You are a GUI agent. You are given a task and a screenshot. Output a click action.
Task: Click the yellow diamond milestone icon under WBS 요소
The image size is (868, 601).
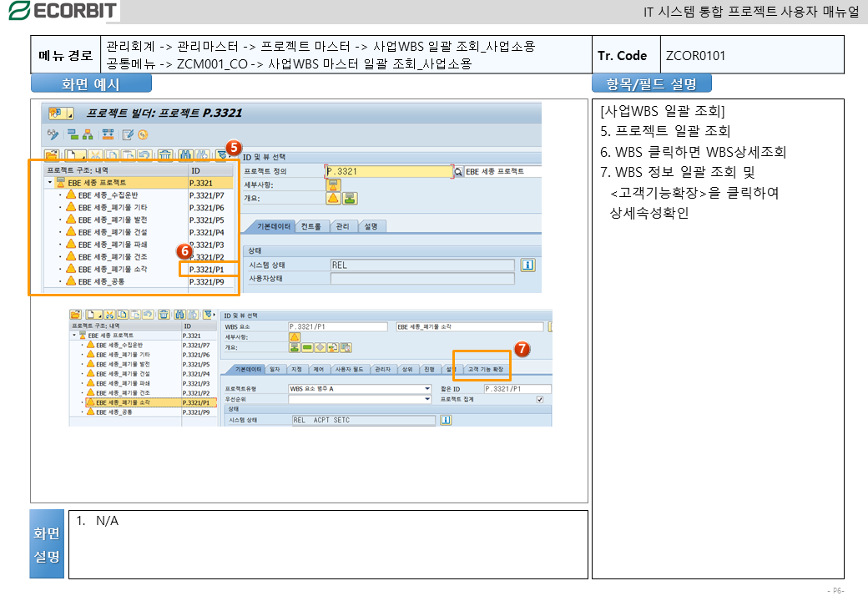click(x=320, y=347)
